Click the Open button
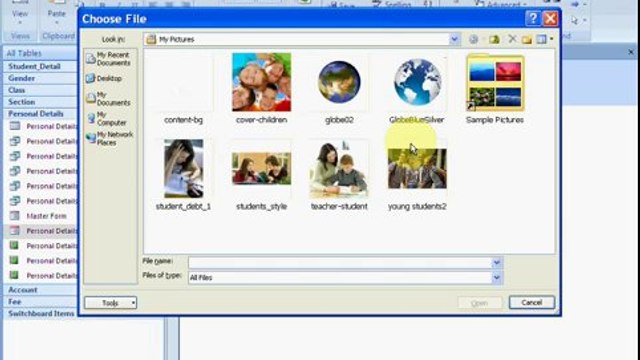640x360 pixels. point(480,303)
